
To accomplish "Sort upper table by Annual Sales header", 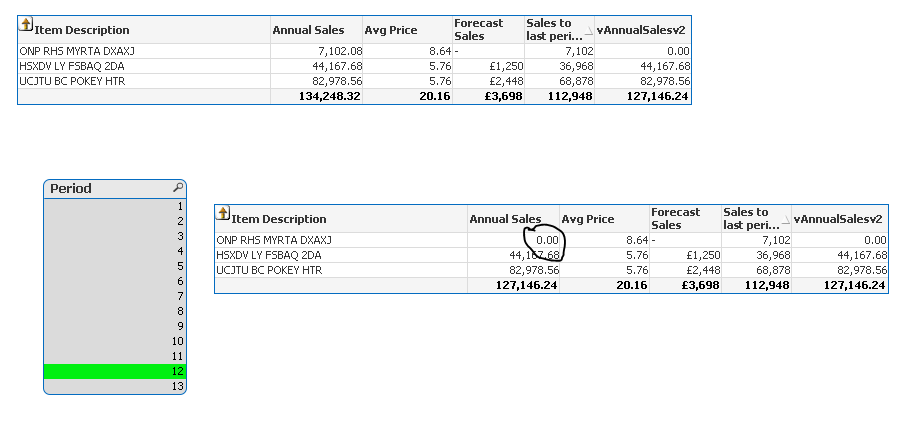I will click(308, 30).
